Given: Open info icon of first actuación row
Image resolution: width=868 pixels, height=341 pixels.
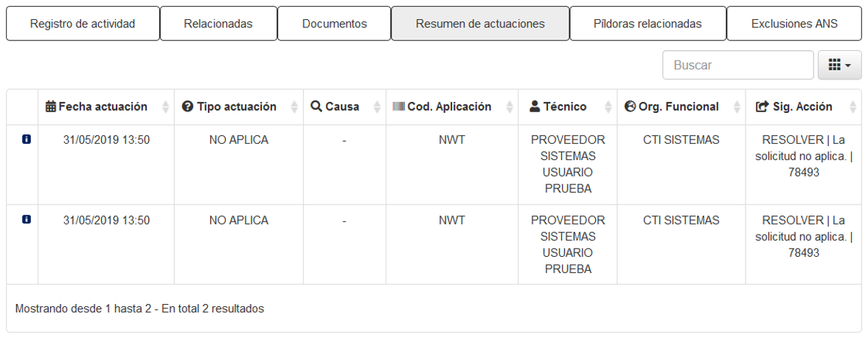Looking at the screenshot, I should [26, 139].
